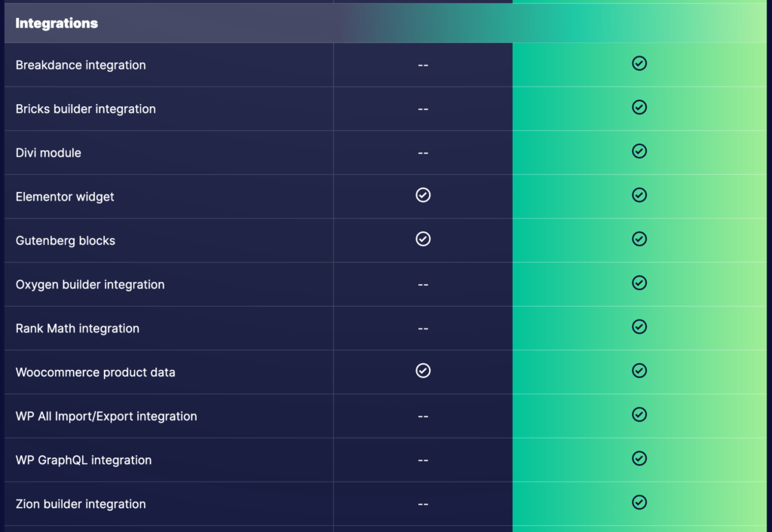
Task: Click the "--" dash in the Zion builder row
Action: (x=423, y=504)
